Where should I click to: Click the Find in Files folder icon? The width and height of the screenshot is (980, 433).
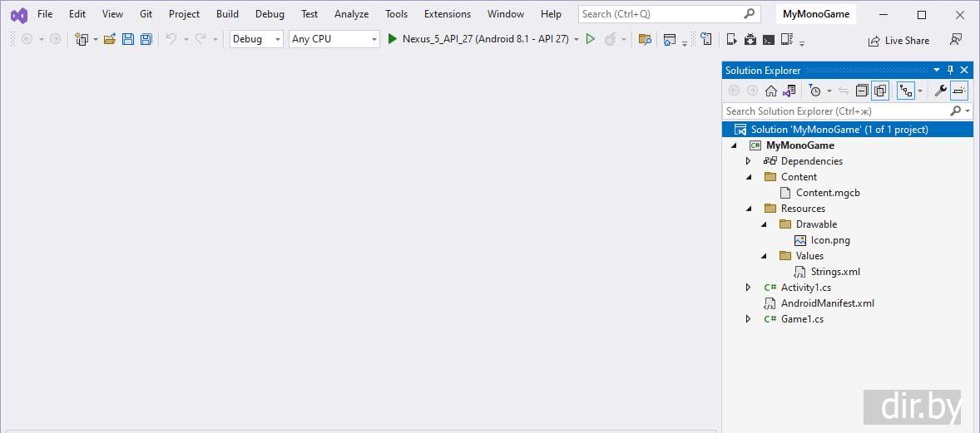tap(645, 39)
